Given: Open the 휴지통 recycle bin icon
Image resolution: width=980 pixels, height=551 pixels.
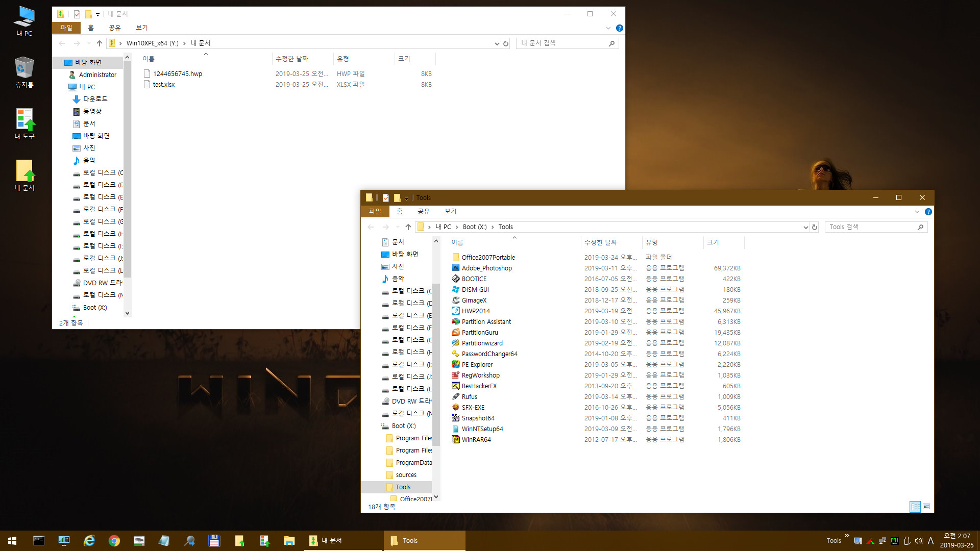Looking at the screenshot, I should coord(24,72).
